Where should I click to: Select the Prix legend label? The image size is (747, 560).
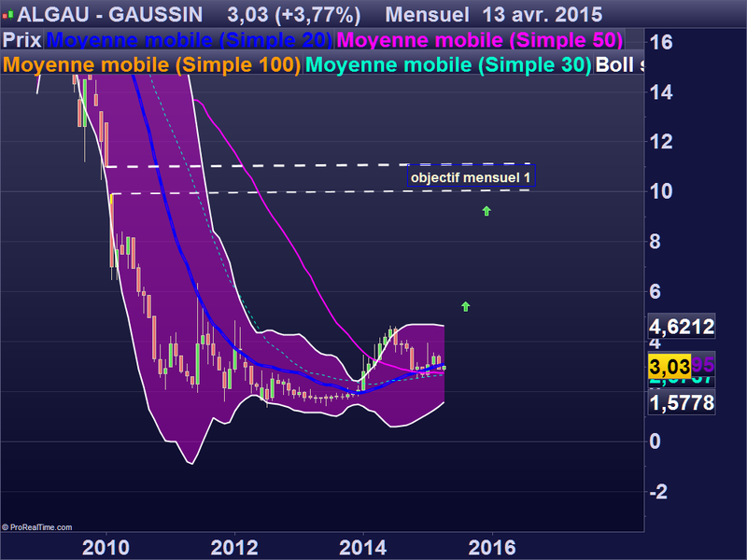[21, 40]
